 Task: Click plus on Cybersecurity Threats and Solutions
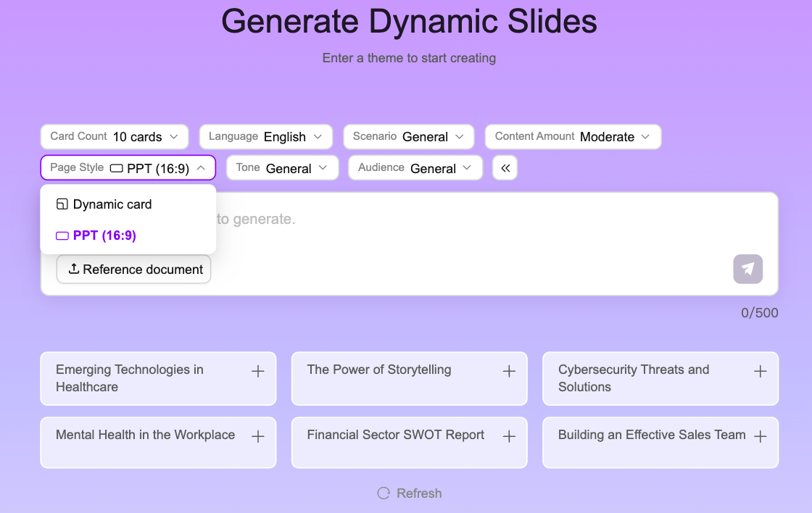[x=760, y=371]
